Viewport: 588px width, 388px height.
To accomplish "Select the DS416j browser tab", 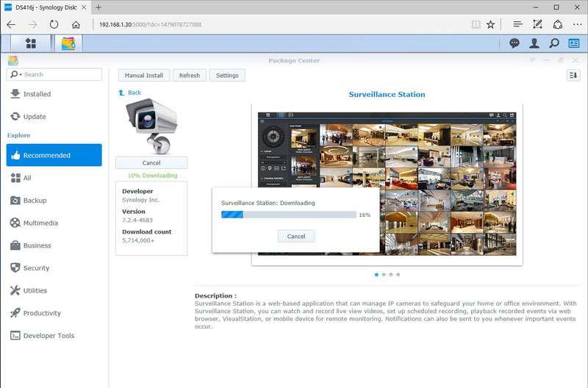I will [46, 7].
